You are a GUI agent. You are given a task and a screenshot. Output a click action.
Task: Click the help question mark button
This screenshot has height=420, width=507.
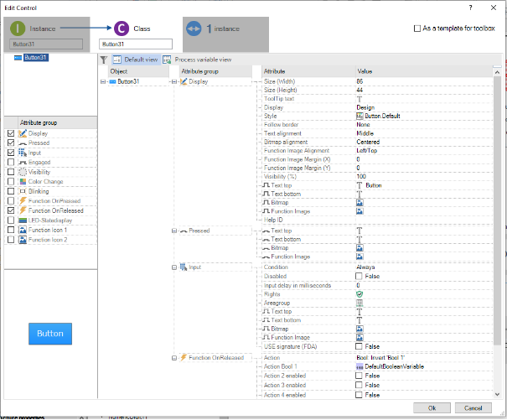[x=470, y=8]
